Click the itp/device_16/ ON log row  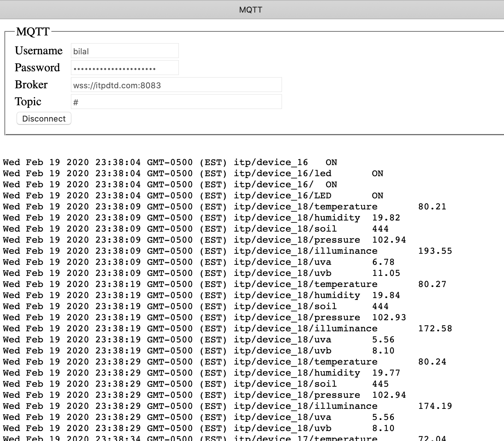[x=170, y=185]
